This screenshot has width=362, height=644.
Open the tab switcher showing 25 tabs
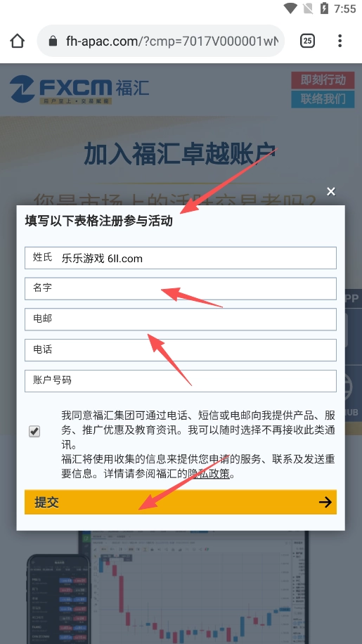[x=307, y=41]
